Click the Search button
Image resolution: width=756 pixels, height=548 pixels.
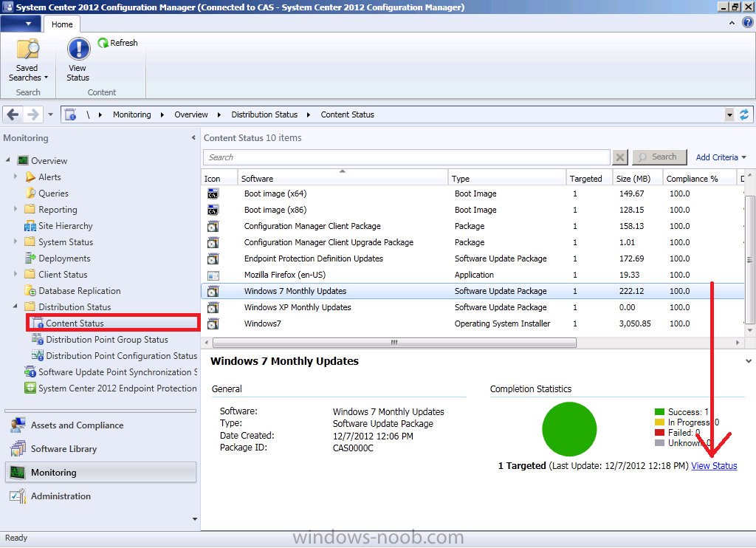click(x=659, y=157)
